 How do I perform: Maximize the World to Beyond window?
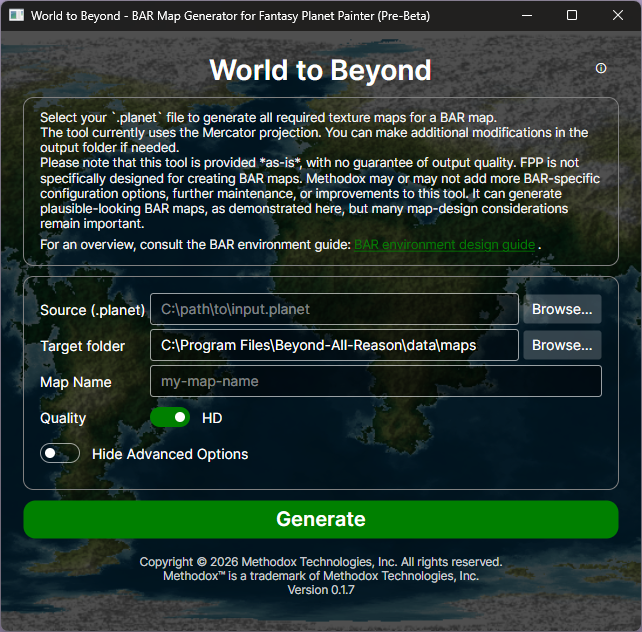coord(572,16)
